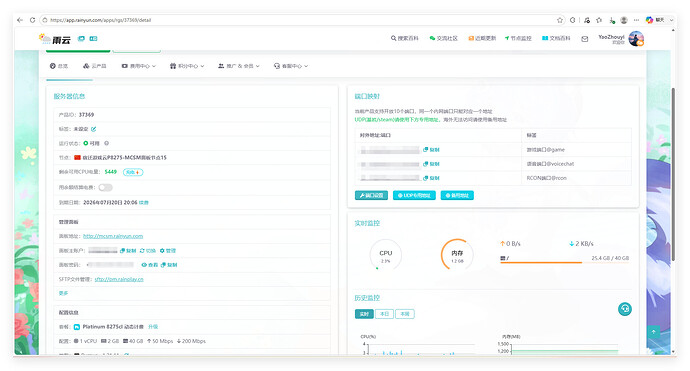Select the node name P8275-MCSM text
The image size is (690, 371).
125,158
